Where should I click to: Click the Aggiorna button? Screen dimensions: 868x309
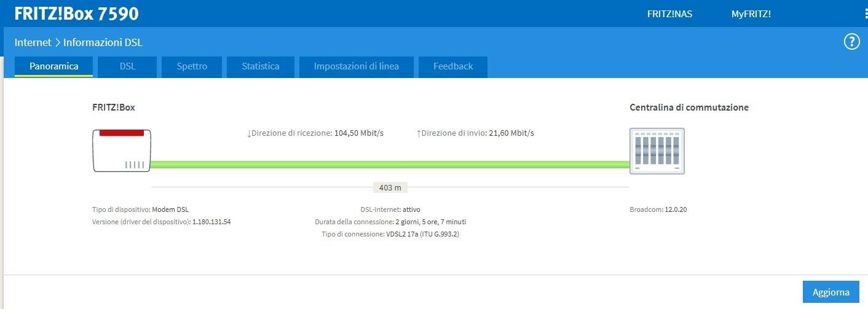pos(831,292)
